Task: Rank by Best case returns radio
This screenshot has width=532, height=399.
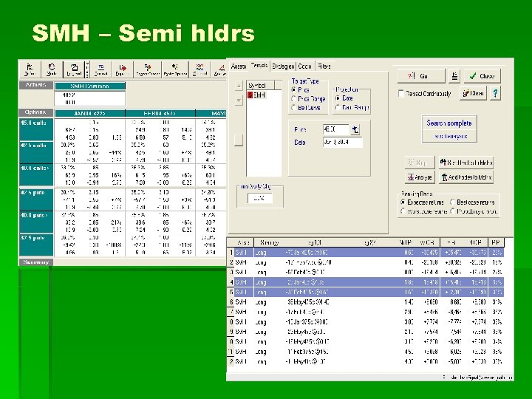Action: (x=452, y=202)
